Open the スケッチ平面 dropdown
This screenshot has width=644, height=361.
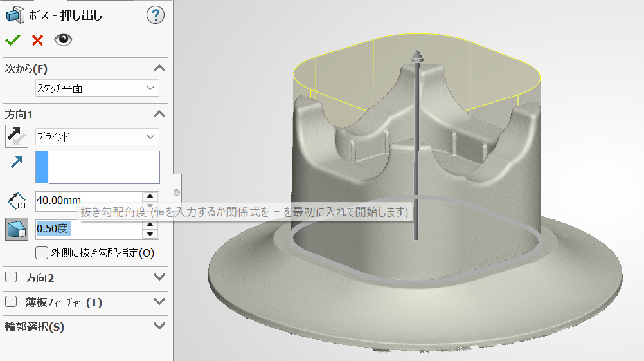coord(97,88)
